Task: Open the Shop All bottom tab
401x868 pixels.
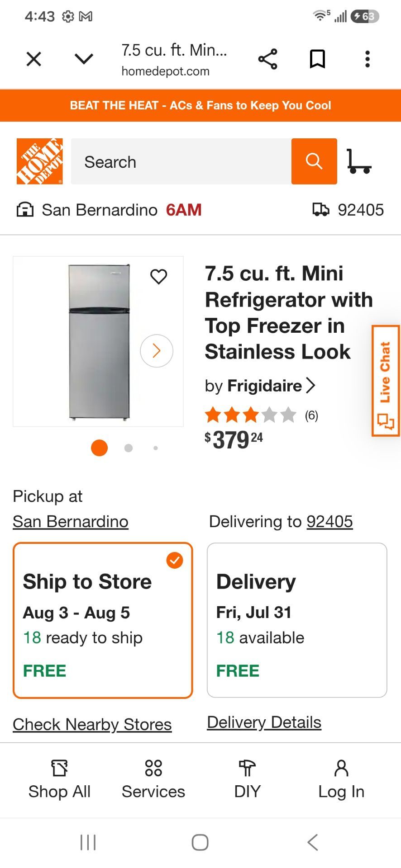Action: coord(59,780)
